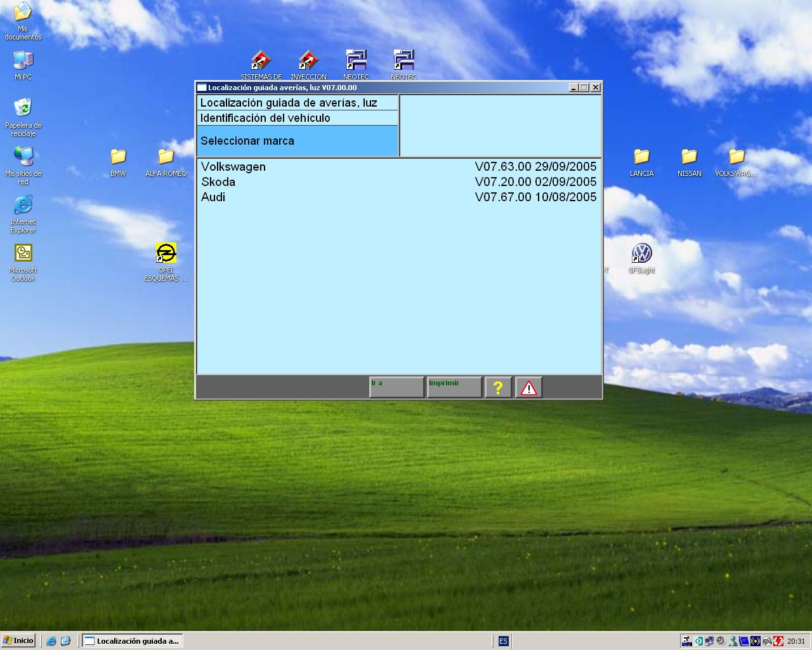The width and height of the screenshot is (812, 650).
Task: Open the OPEL ESQUEMAS shortcut
Action: pos(166,262)
